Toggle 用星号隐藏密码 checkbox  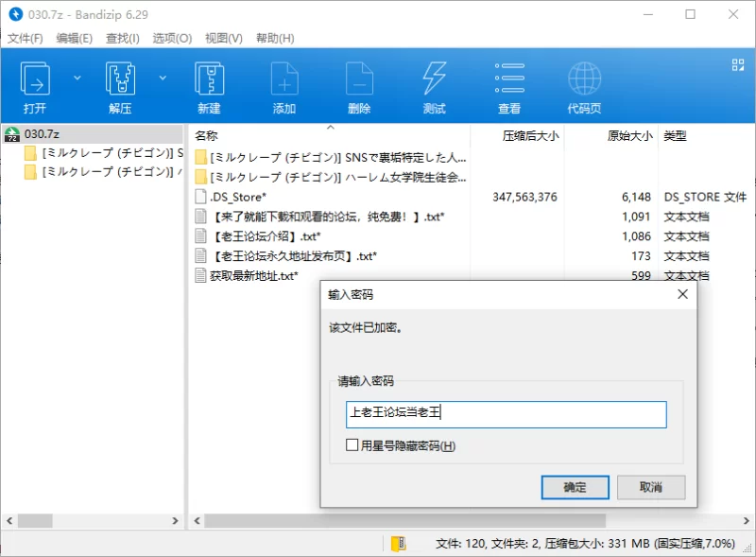pyautogui.click(x=352, y=445)
